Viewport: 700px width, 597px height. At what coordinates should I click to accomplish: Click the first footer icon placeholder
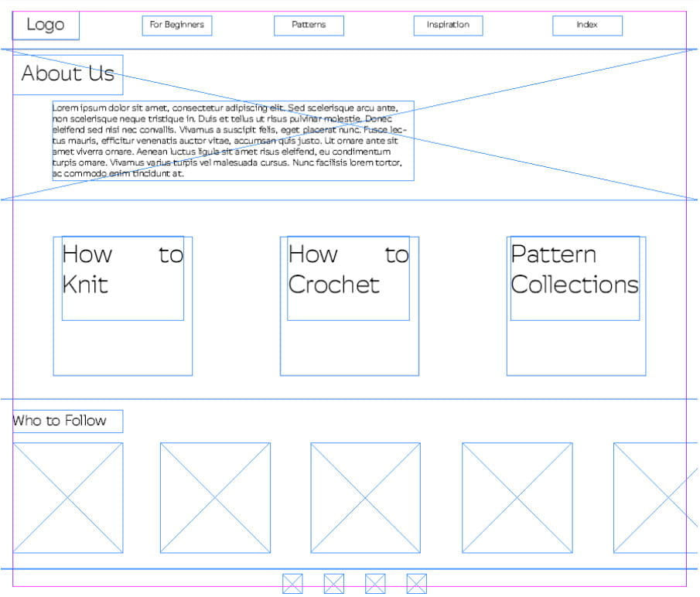tap(293, 584)
